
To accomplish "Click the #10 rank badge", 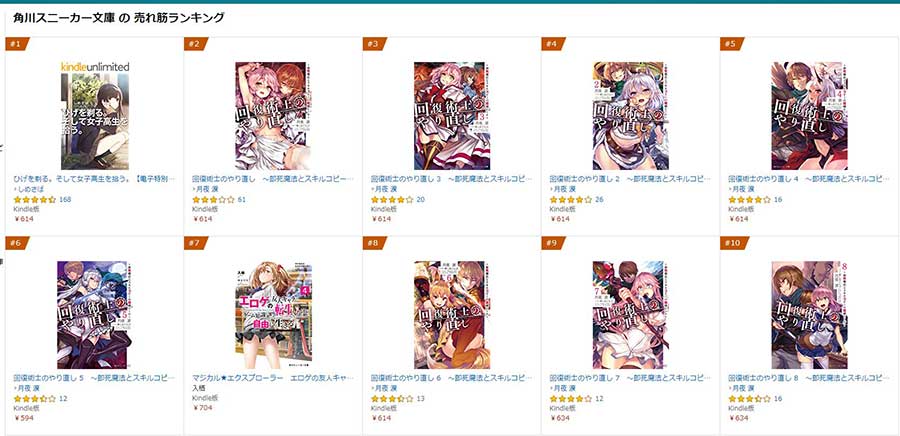I will pyautogui.click(x=734, y=243).
